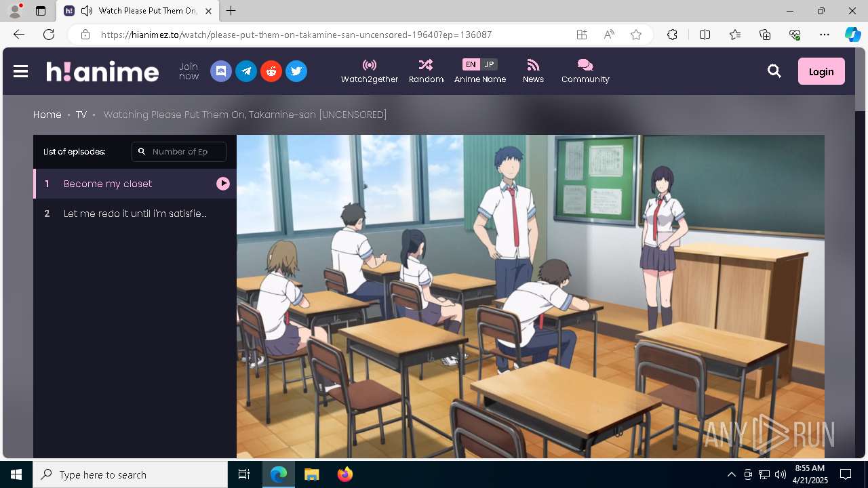The image size is (868, 488).
Task: Open the Telegram channel link
Action: [246, 71]
